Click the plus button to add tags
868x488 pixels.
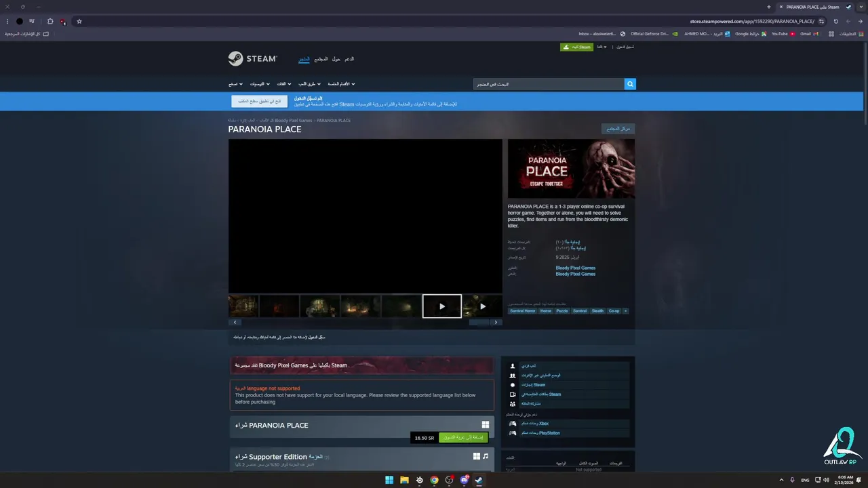[625, 311]
